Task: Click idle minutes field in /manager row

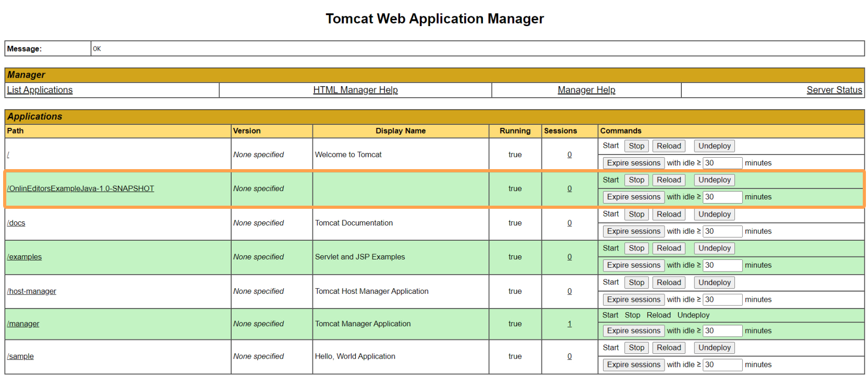Action: click(722, 331)
